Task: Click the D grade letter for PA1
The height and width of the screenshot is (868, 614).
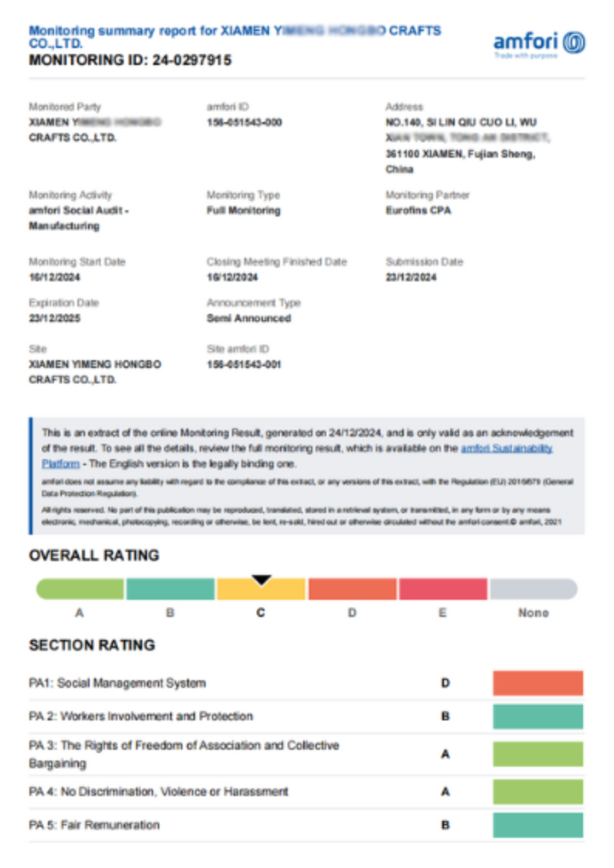Action: click(x=445, y=683)
